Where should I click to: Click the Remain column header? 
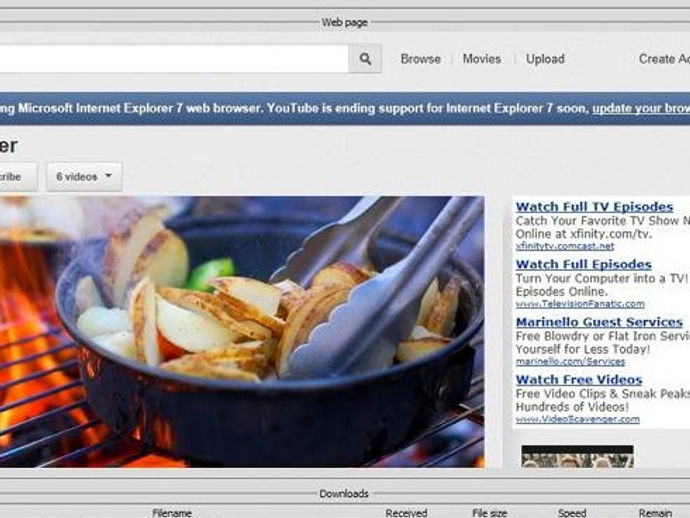(x=655, y=513)
